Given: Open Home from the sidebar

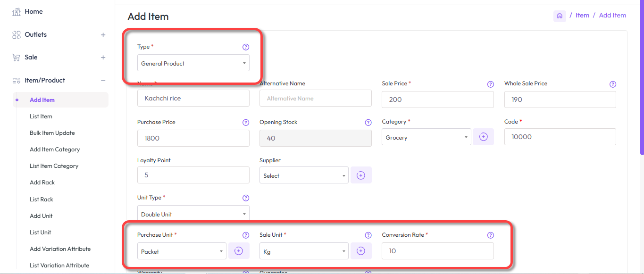Looking at the screenshot, I should coord(33,12).
